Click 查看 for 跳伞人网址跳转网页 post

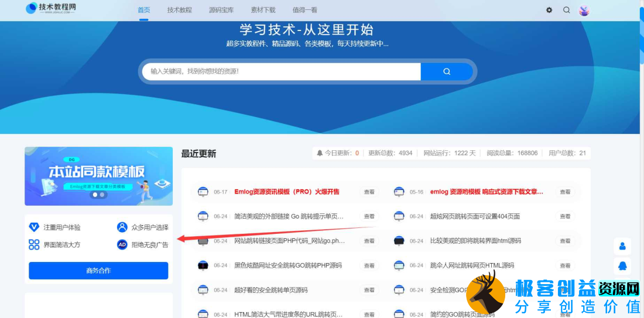(565, 265)
